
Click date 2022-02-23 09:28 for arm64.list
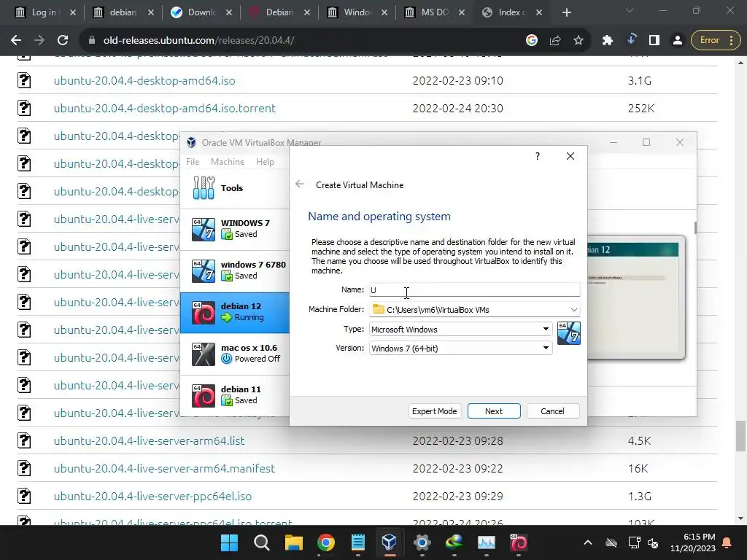pyautogui.click(x=458, y=440)
